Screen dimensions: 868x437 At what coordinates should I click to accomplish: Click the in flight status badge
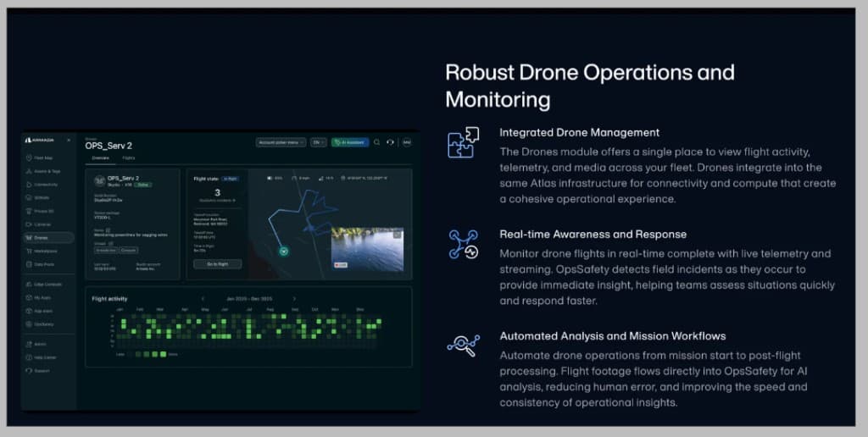[231, 179]
